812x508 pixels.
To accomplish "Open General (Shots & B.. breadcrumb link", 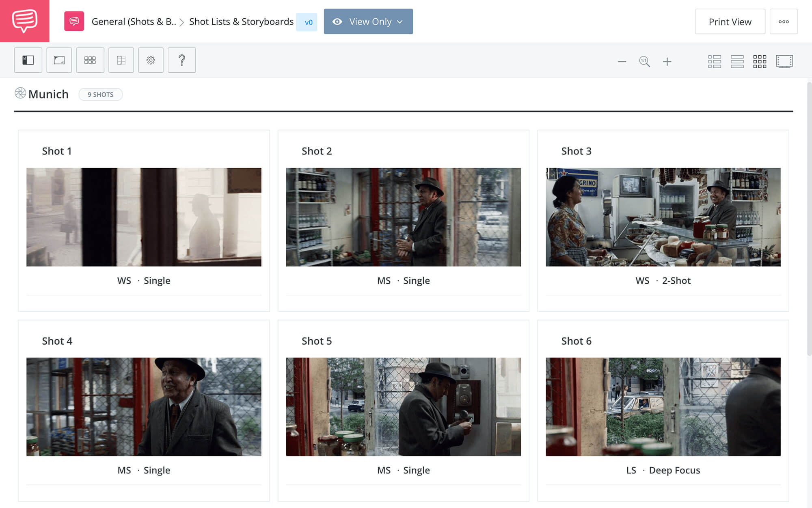I will pyautogui.click(x=134, y=22).
